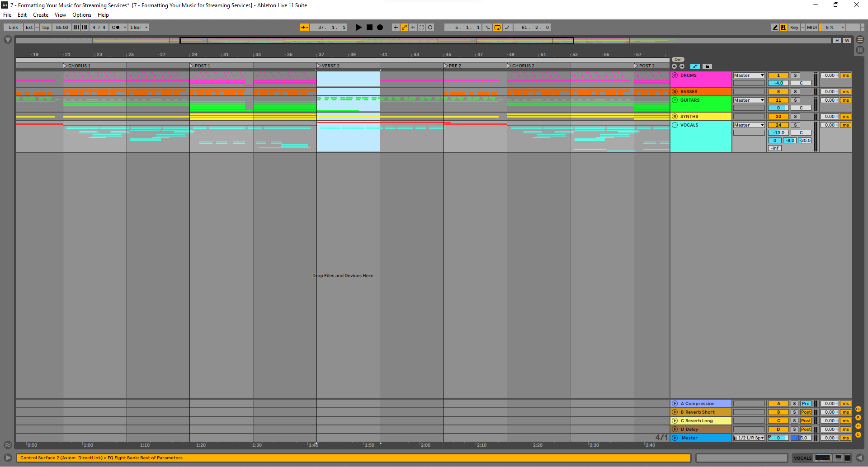Click the Del locator button
Screen dimensions: 868x467
tap(678, 60)
